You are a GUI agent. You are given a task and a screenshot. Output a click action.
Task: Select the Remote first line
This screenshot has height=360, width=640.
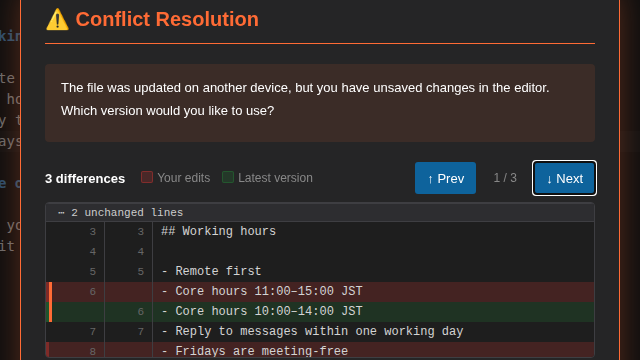click(x=320, y=271)
